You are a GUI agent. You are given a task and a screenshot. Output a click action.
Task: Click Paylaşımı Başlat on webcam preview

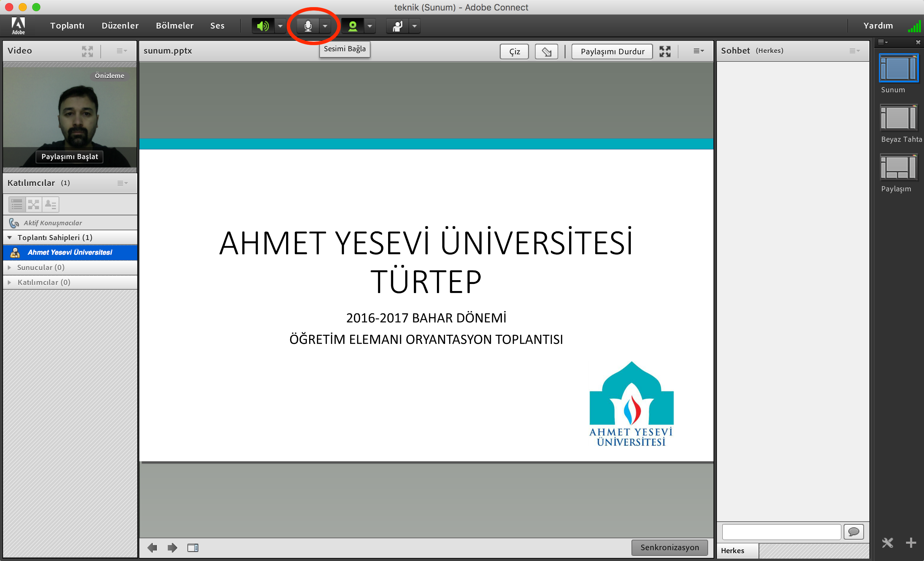pyautogui.click(x=70, y=156)
